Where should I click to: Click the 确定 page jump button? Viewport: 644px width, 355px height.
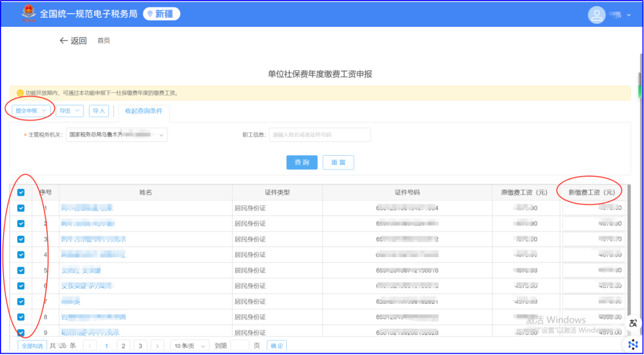point(277,346)
